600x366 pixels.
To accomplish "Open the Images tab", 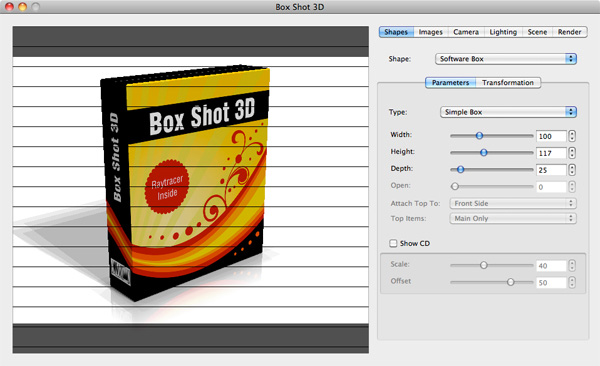I will [x=430, y=32].
